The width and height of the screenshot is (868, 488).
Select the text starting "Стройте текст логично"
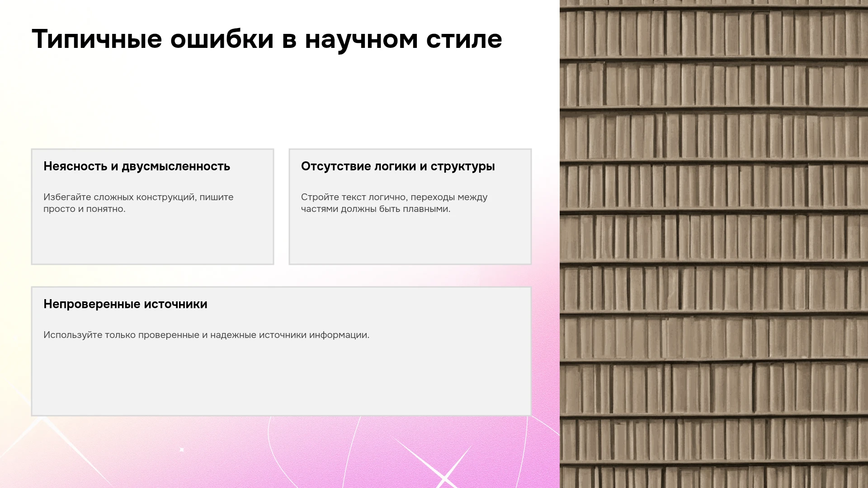[394, 203]
